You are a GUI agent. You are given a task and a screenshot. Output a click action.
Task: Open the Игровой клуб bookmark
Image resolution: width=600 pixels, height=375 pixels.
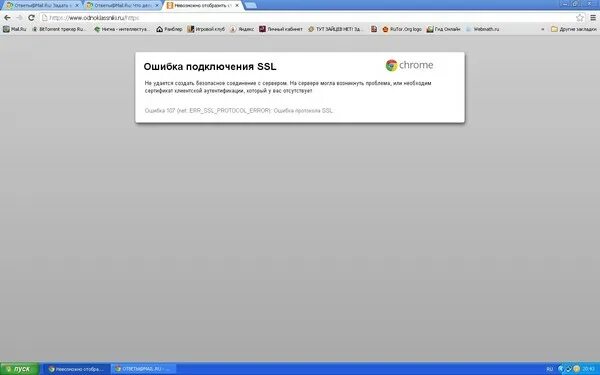206,29
